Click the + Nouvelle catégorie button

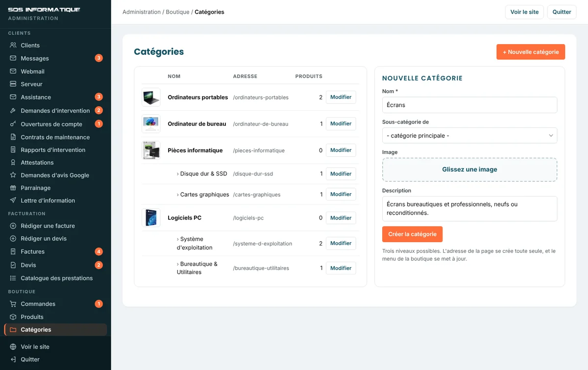pos(531,52)
